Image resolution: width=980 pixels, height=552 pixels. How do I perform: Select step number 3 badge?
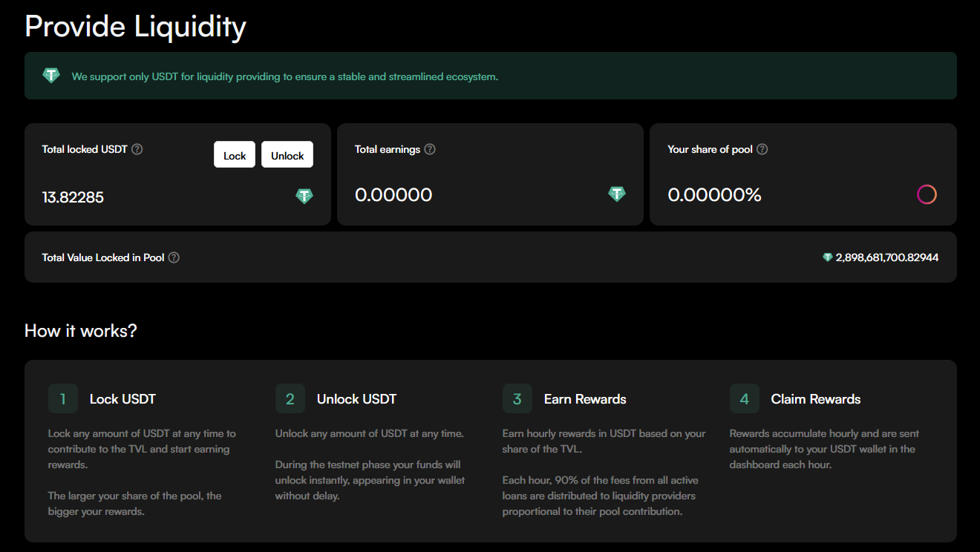[517, 398]
